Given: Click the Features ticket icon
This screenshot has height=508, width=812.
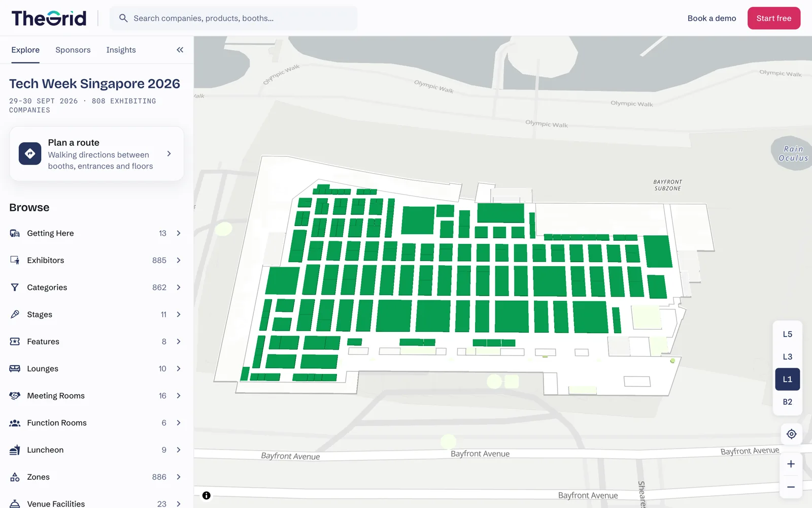Looking at the screenshot, I should pos(15,341).
